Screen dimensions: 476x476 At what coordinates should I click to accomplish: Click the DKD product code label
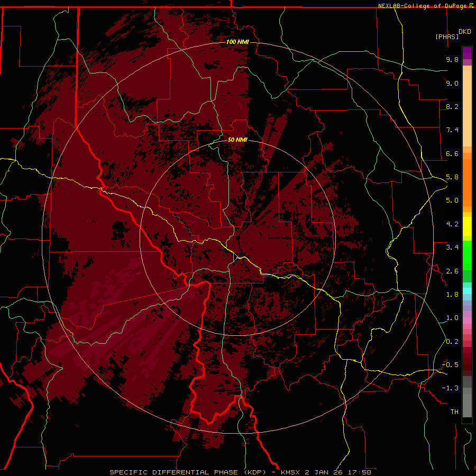coord(464,32)
